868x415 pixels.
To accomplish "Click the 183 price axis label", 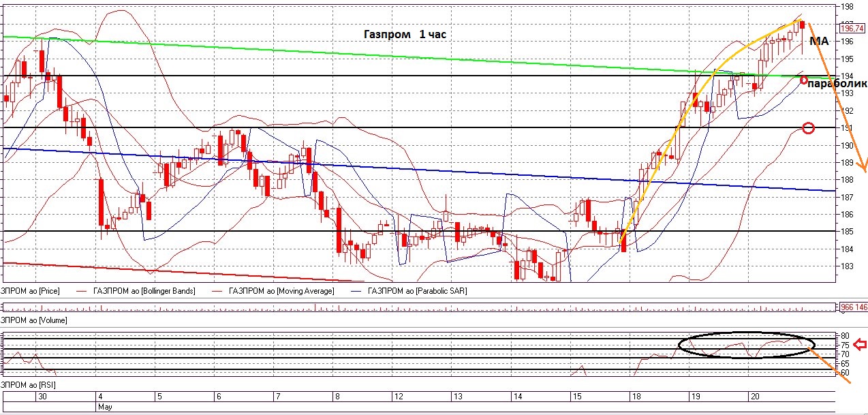I will click(x=848, y=267).
